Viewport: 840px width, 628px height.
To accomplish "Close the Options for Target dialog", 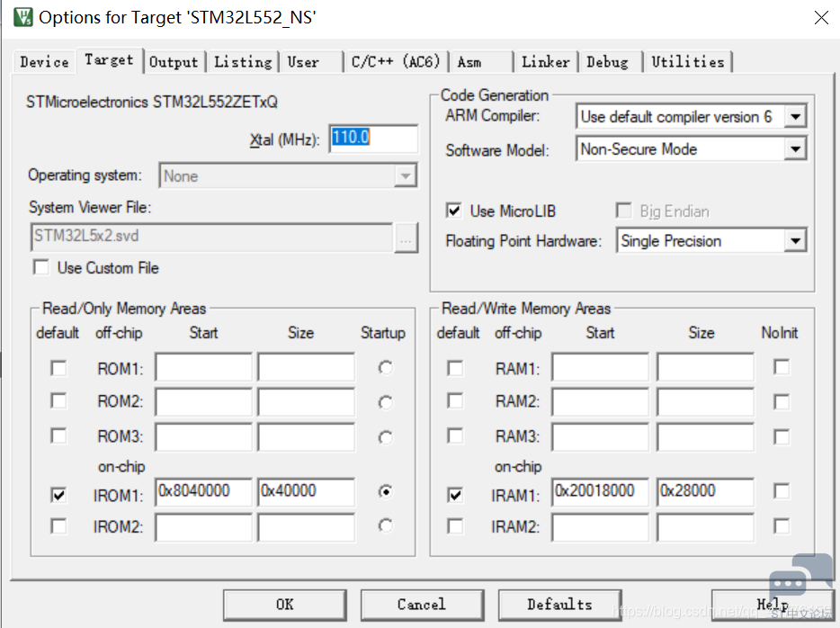I will click(x=821, y=18).
